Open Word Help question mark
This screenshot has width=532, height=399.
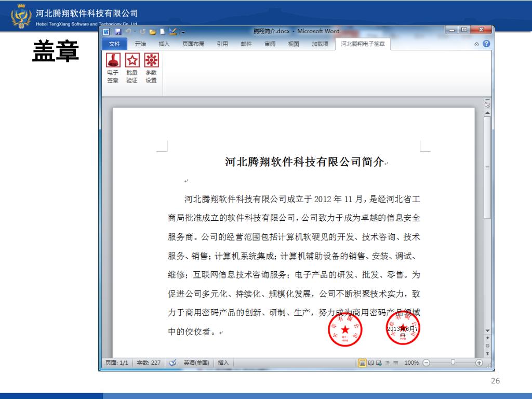[486, 44]
